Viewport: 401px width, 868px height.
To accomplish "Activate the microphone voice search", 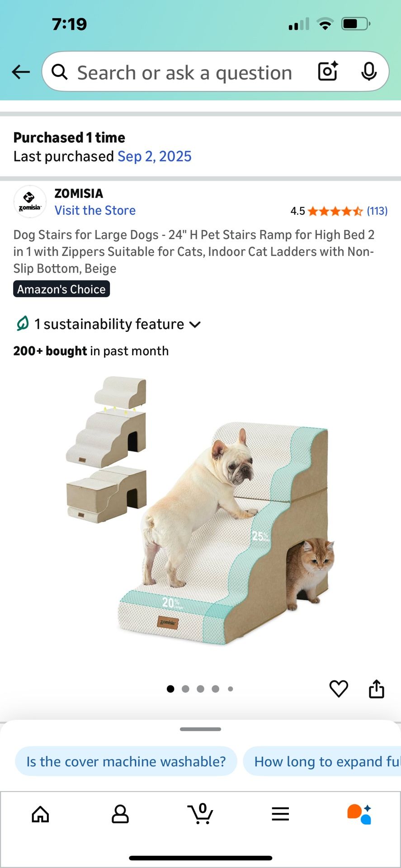I will tap(369, 71).
